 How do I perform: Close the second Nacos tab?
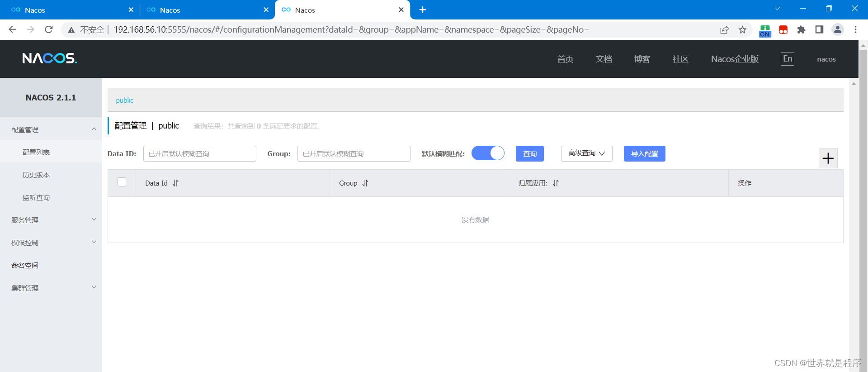coord(266,10)
